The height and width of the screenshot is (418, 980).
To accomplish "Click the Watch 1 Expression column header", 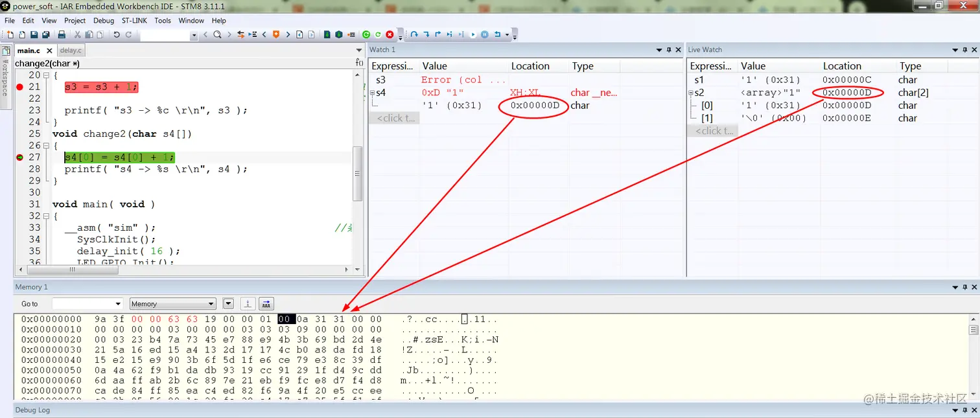I will point(394,66).
